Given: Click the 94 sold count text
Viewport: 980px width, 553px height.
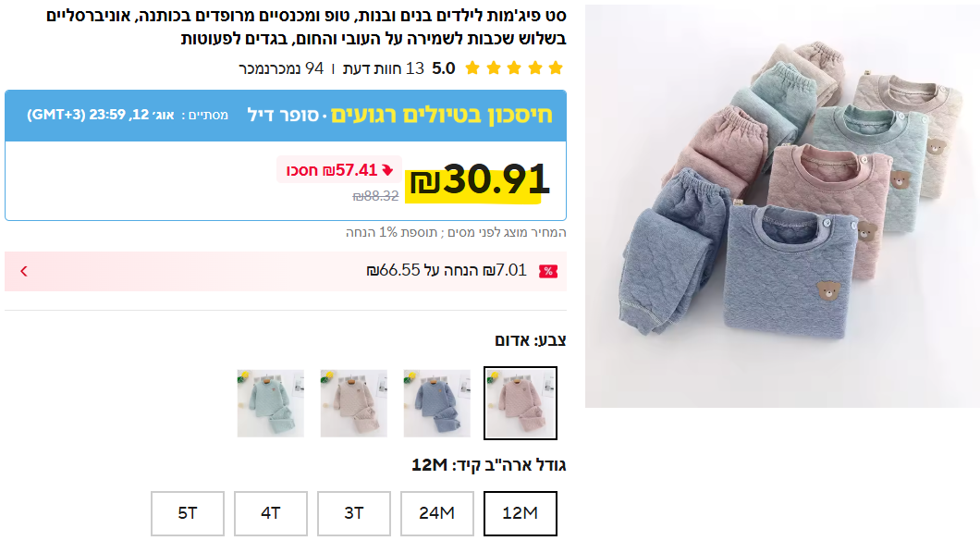Looking at the screenshot, I should tap(281, 68).
